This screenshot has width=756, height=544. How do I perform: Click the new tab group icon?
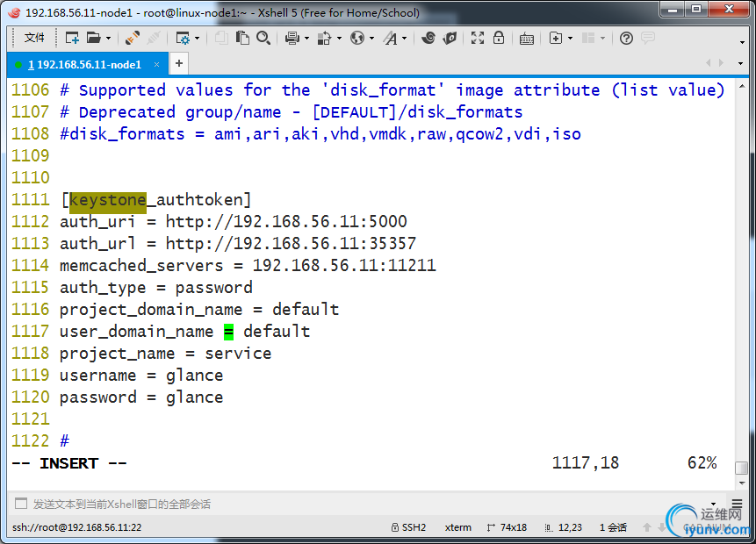(x=556, y=38)
